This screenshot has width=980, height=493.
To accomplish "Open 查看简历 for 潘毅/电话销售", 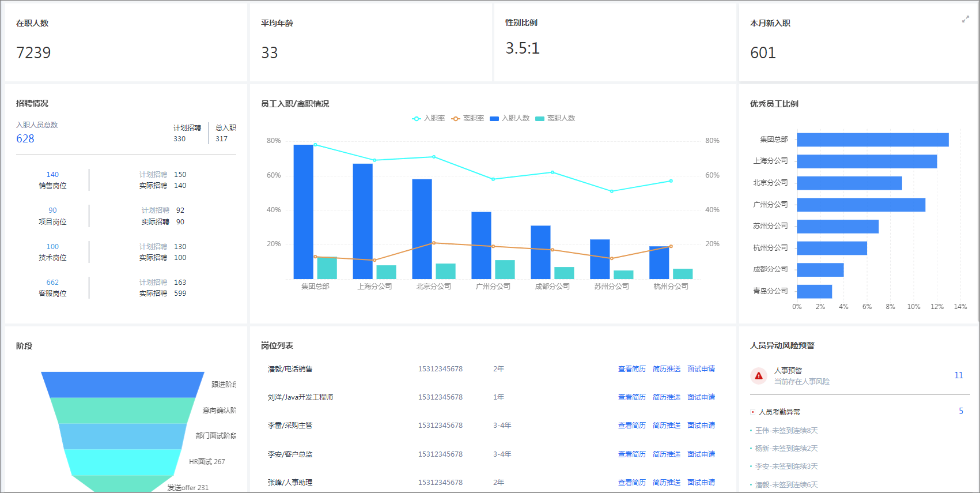I will coord(631,369).
